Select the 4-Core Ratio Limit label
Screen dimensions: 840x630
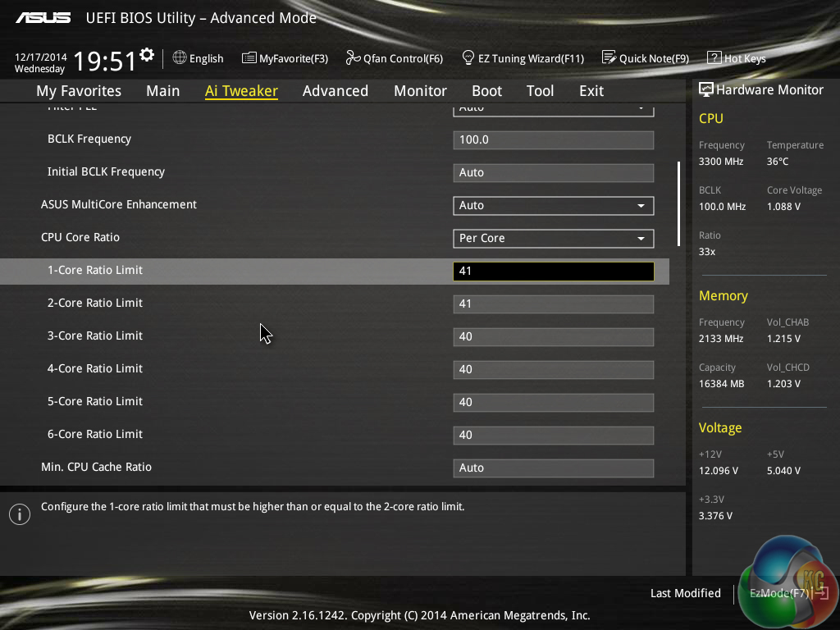tap(95, 368)
